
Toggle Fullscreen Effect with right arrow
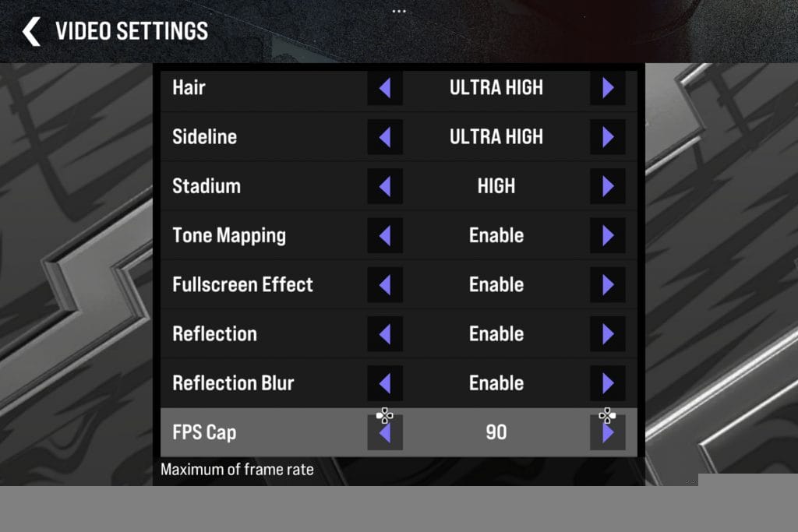[x=608, y=285]
